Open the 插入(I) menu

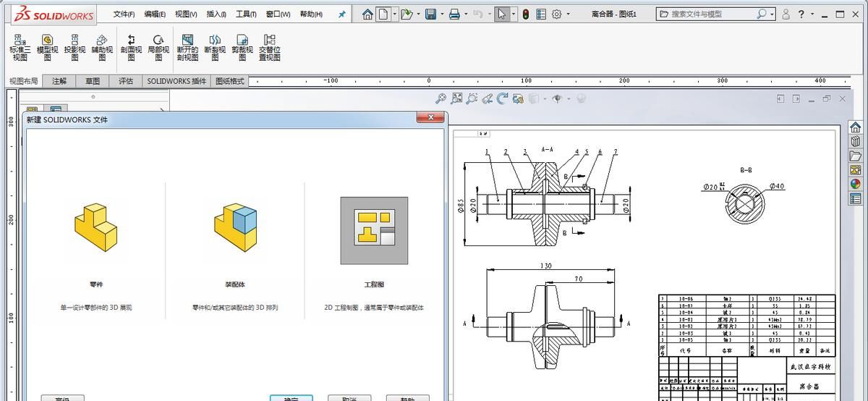pyautogui.click(x=216, y=14)
